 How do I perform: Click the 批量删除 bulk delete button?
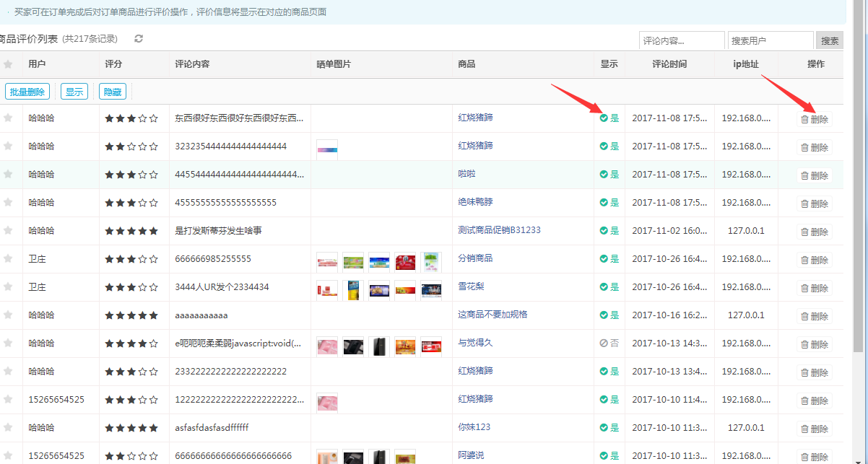(27, 92)
